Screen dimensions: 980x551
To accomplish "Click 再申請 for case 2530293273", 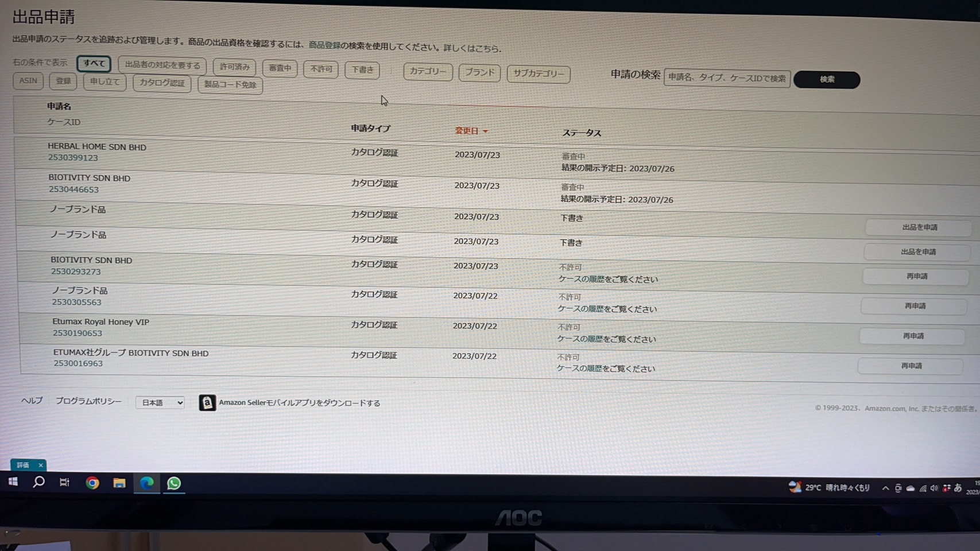I will tap(916, 277).
